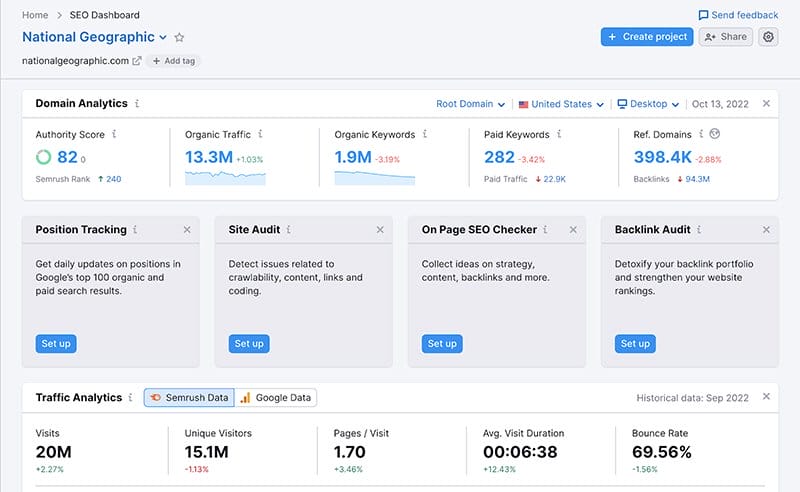Click Backlinks 94.3M link

(697, 179)
